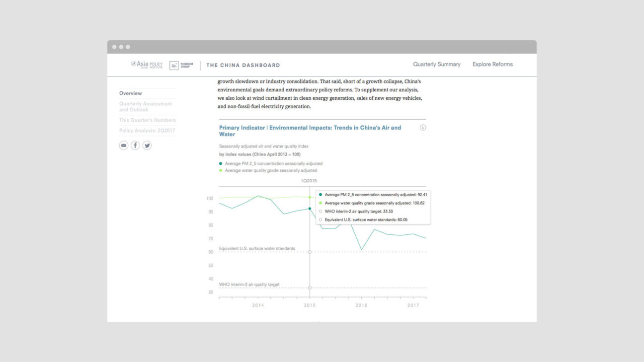Share via the Facebook icon
Screen dimensions: 644x362
coord(135,145)
